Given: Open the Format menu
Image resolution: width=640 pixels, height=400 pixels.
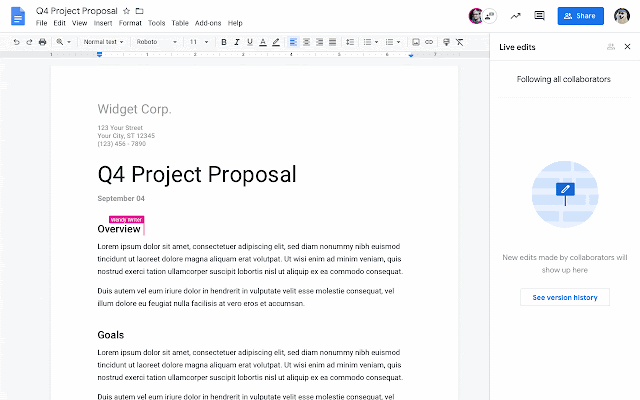Looking at the screenshot, I should (x=130, y=23).
